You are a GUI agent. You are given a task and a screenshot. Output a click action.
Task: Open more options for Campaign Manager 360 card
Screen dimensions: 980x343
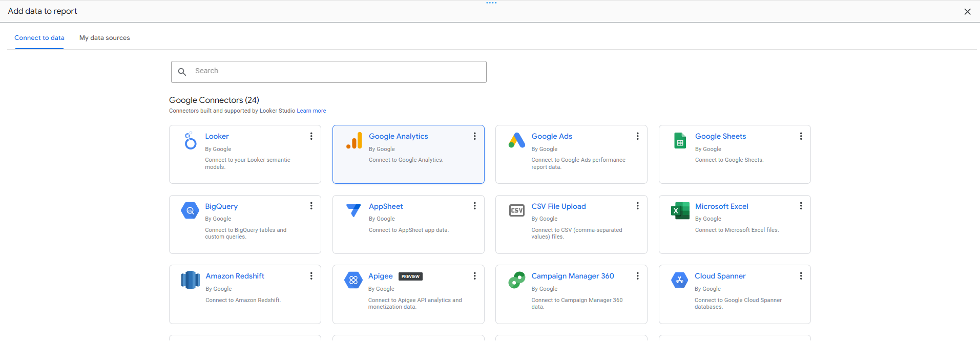point(637,276)
